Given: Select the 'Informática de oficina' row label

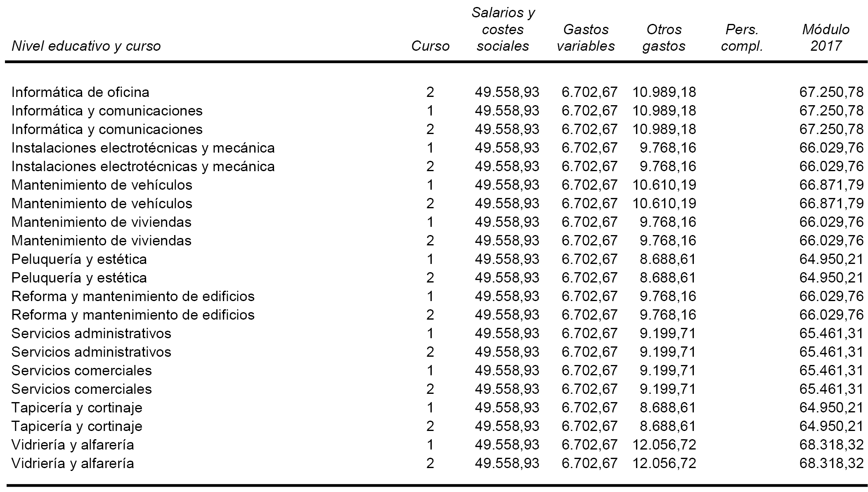Looking at the screenshot, I should 80,92.
